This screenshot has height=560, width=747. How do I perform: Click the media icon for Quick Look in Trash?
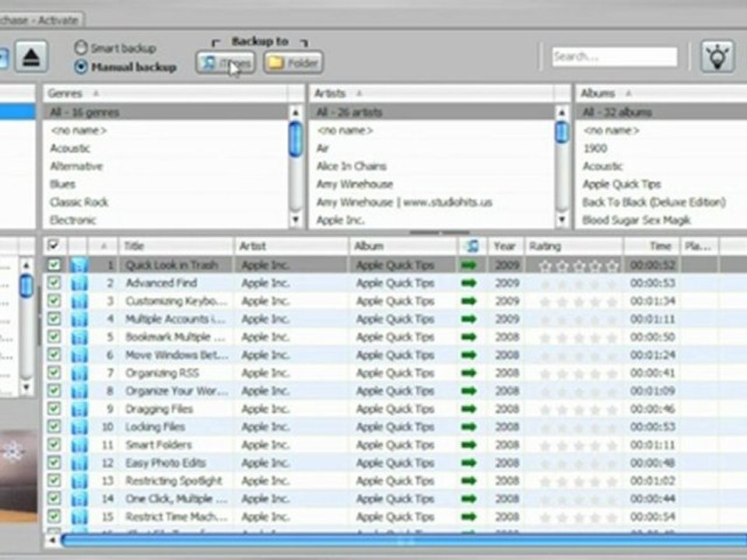[79, 265]
